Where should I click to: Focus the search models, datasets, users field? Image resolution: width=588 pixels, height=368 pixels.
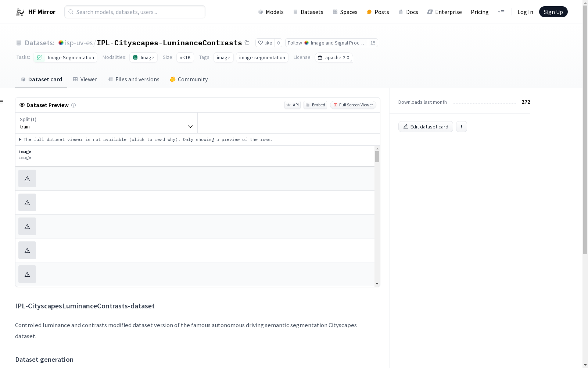click(x=135, y=12)
